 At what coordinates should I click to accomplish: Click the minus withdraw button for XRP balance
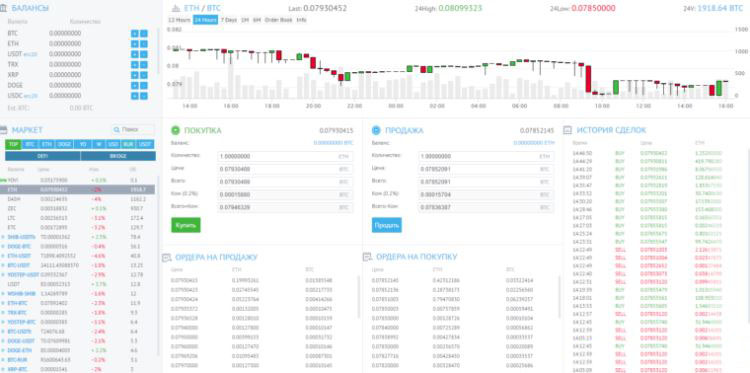[x=143, y=75]
